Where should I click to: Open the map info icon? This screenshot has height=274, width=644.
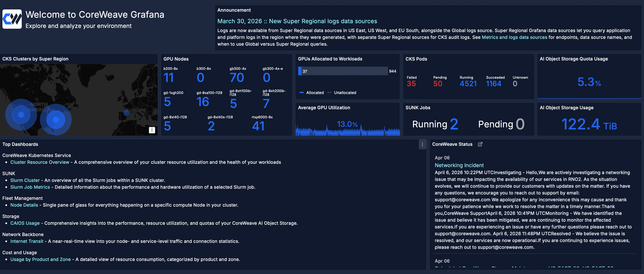pyautogui.click(x=152, y=130)
